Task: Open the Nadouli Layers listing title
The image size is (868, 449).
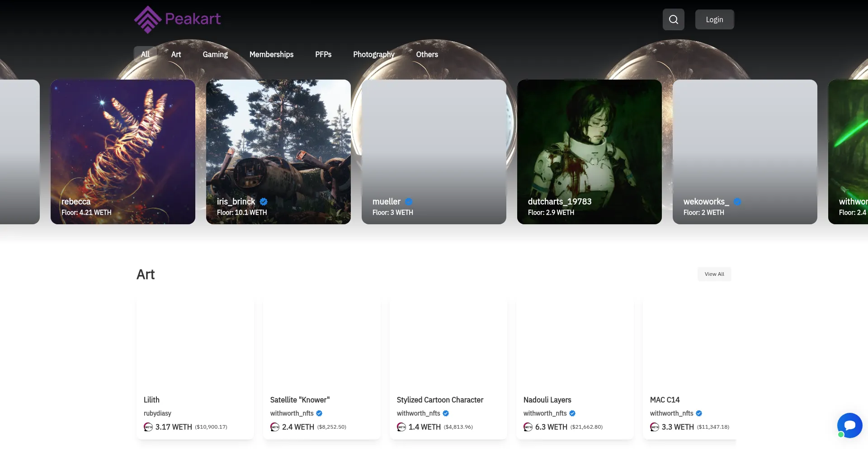Action: pyautogui.click(x=547, y=400)
